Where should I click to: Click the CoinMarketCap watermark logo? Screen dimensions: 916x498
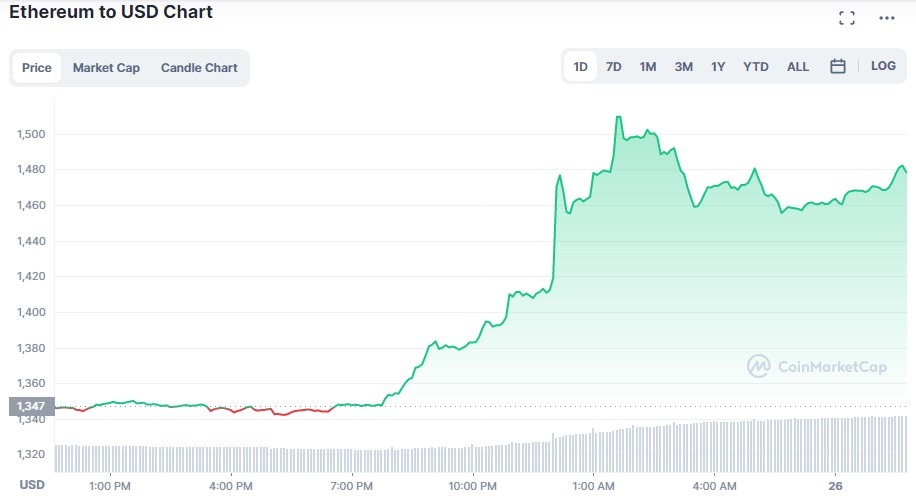(817, 367)
